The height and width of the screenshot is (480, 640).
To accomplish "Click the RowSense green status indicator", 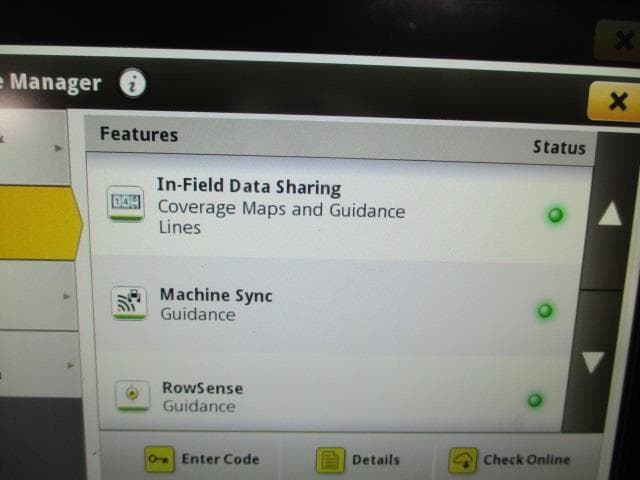I will (x=535, y=400).
